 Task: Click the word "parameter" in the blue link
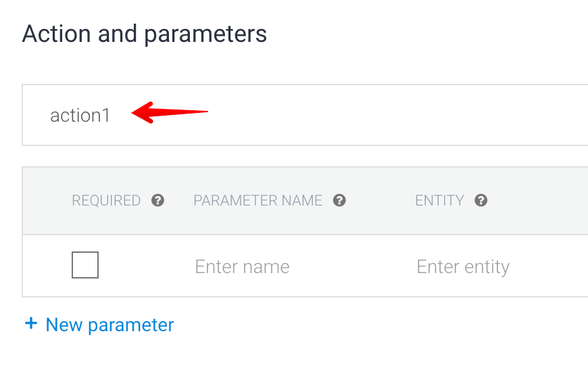[x=131, y=326]
